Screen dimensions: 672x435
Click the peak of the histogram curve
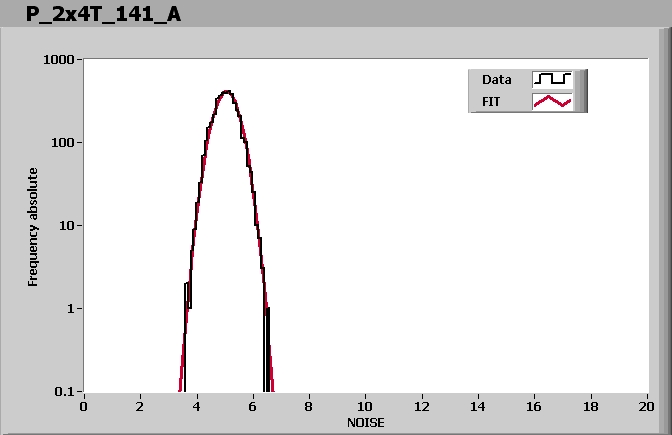tap(227, 92)
